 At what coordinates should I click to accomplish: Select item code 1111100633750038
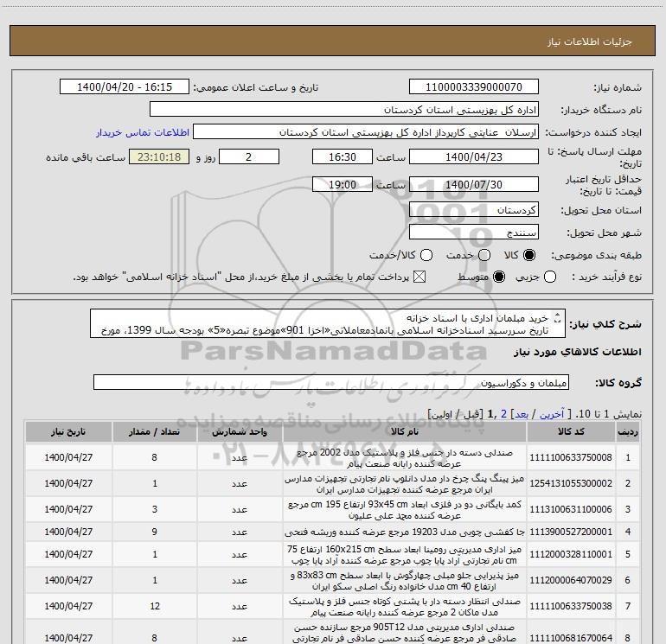pyautogui.click(x=571, y=606)
